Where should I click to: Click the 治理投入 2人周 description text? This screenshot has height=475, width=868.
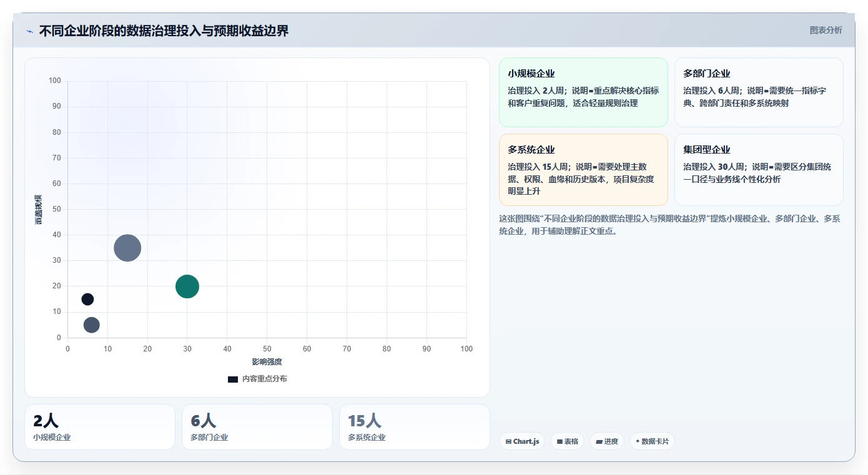pos(583,97)
